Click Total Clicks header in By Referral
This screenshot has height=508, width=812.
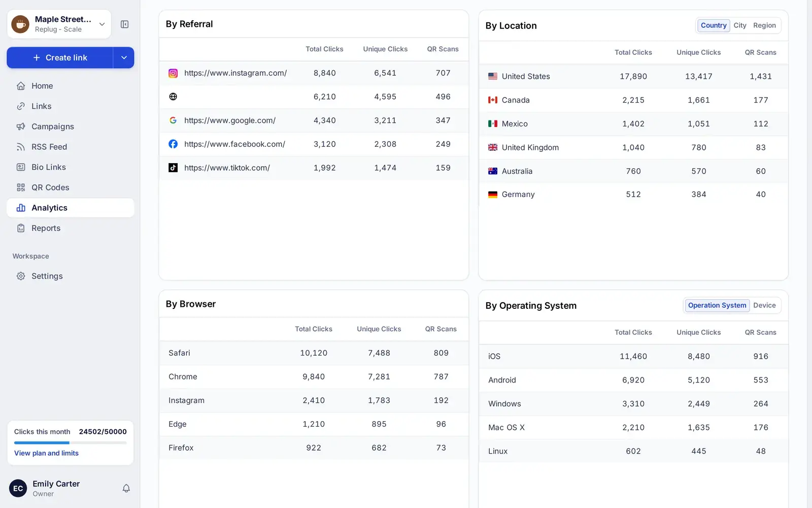[324, 49]
